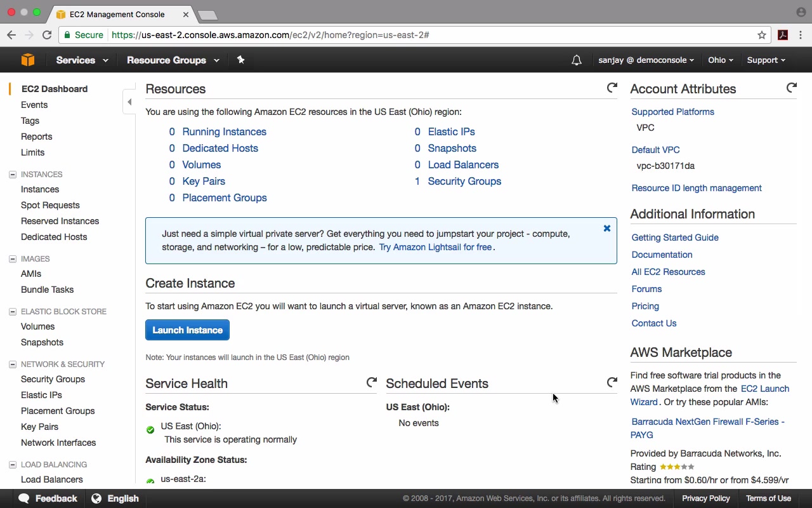The height and width of the screenshot is (508, 812).
Task: Open the Getting Started Guide link
Action: point(675,237)
